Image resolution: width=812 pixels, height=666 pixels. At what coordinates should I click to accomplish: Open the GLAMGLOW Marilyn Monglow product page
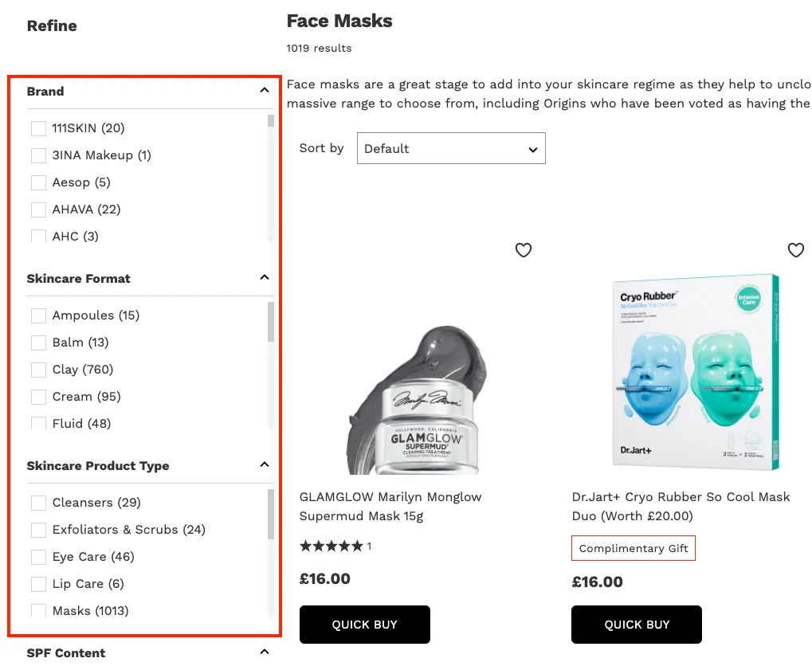[x=390, y=506]
